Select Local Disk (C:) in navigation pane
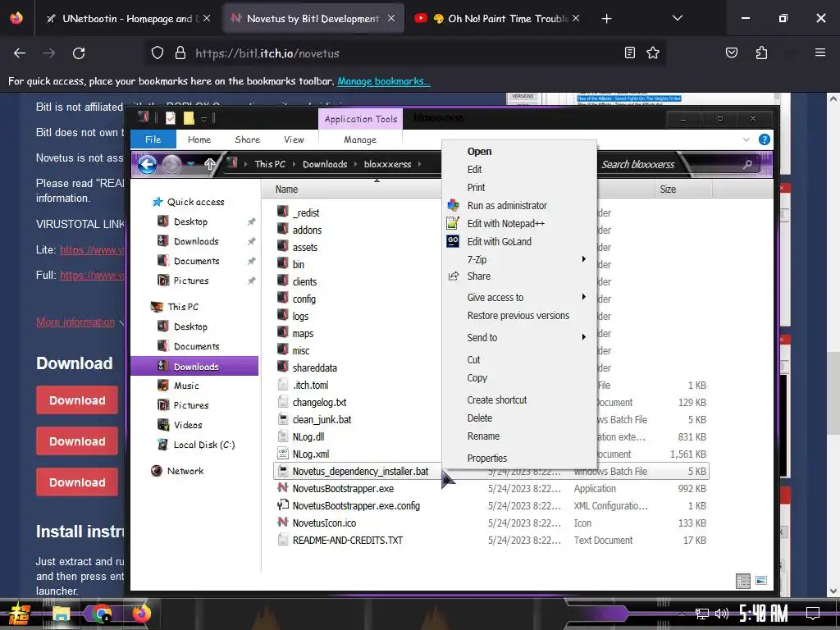The image size is (840, 630). point(203,445)
